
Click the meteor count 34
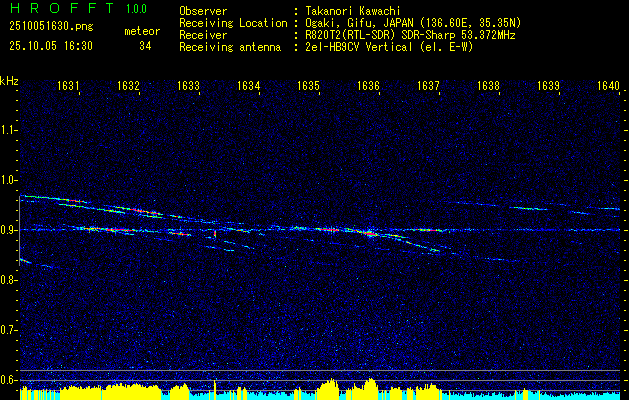click(145, 46)
